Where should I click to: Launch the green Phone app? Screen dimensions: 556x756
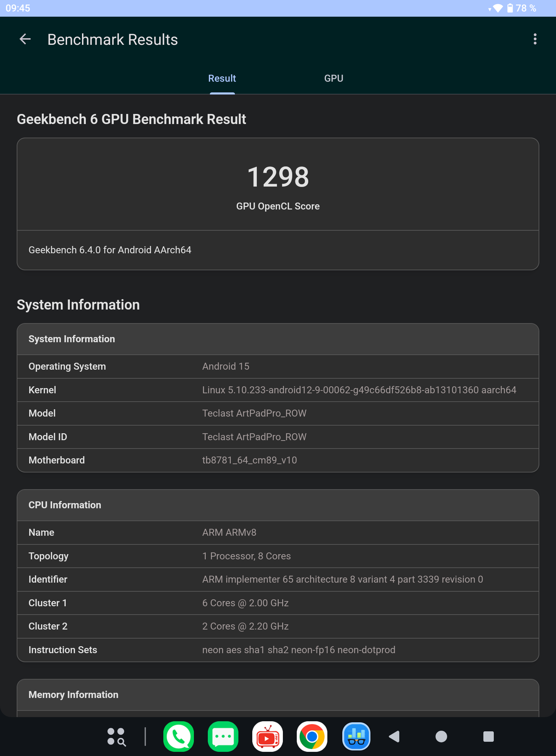(179, 737)
